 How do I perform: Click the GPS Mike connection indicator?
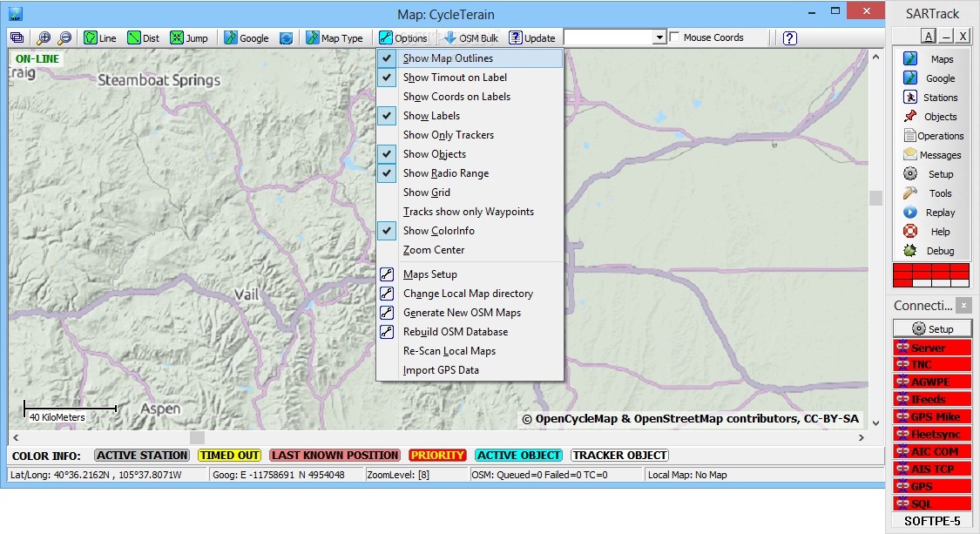932,416
